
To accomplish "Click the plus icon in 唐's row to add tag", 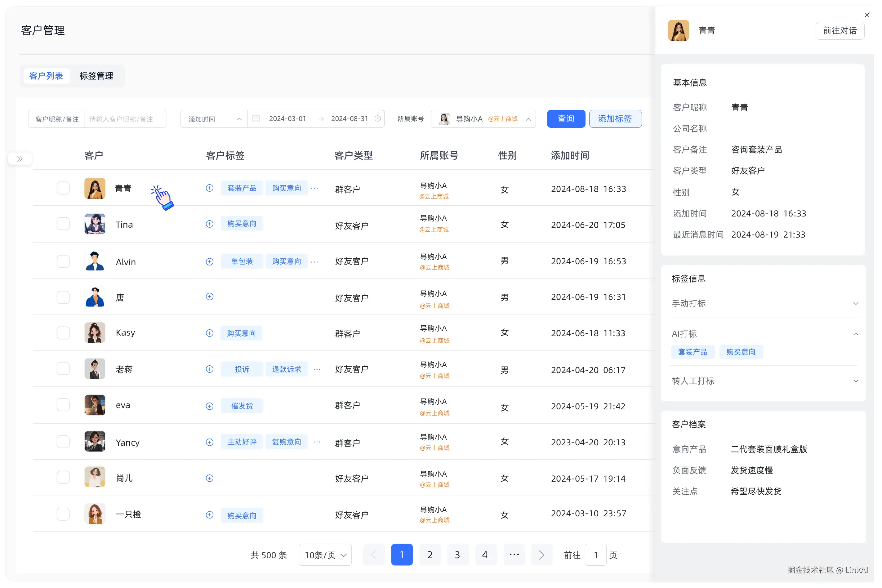I will click(x=210, y=296).
